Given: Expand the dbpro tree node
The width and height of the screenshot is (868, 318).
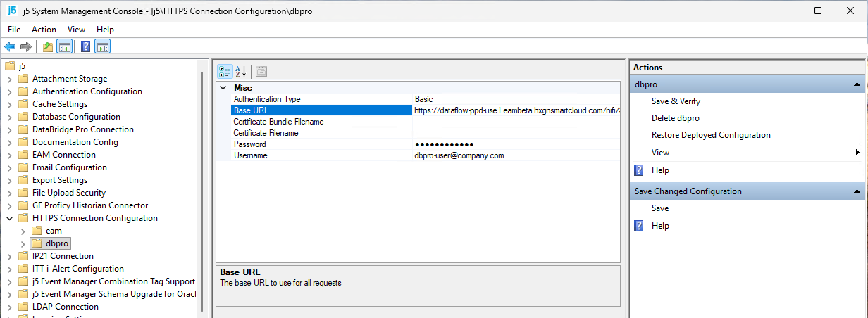Looking at the screenshot, I should point(23,243).
